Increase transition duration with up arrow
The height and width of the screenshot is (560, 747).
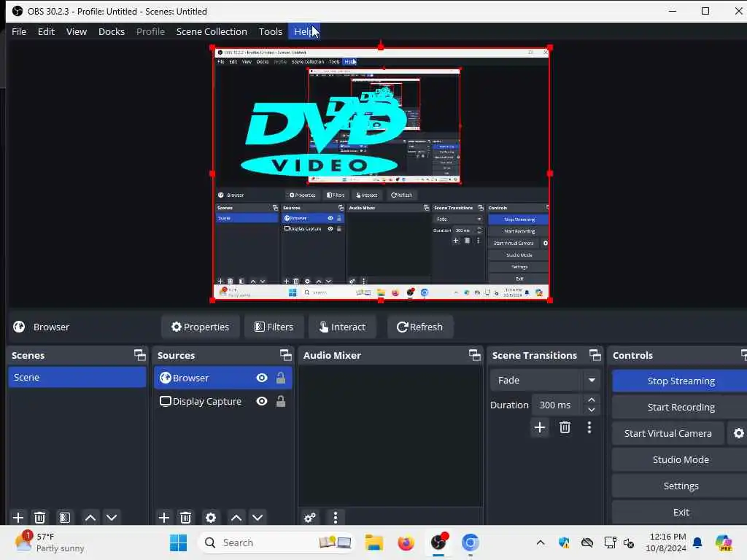coord(591,400)
